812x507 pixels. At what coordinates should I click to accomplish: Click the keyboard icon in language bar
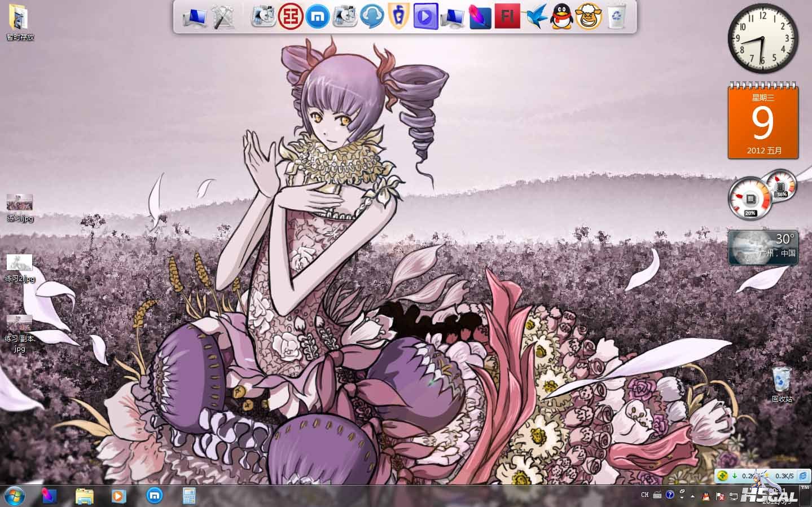[x=657, y=495]
